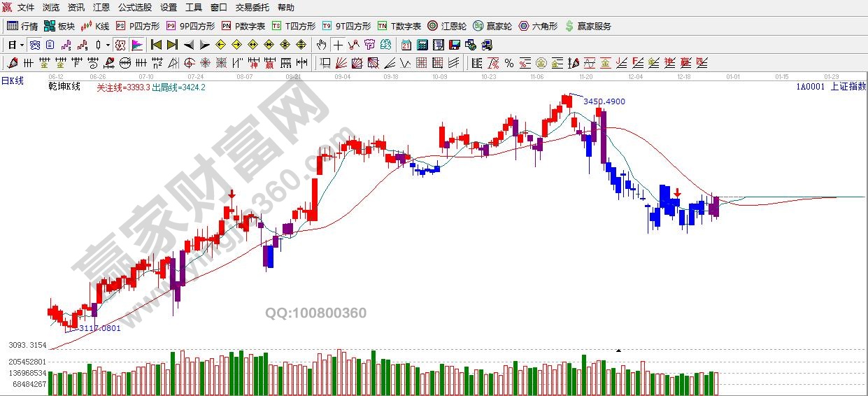This screenshot has height=396, width=868.
Task: Select the percent sign drawing tool
Action: 508,63
